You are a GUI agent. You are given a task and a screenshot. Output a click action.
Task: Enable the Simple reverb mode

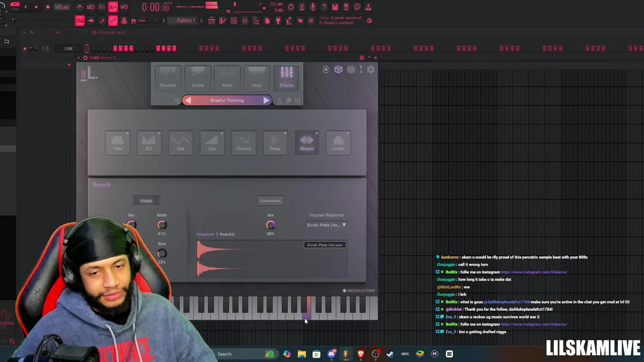146,201
